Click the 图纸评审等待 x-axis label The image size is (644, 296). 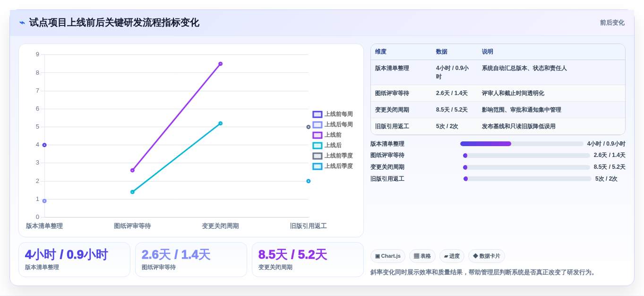point(132,226)
